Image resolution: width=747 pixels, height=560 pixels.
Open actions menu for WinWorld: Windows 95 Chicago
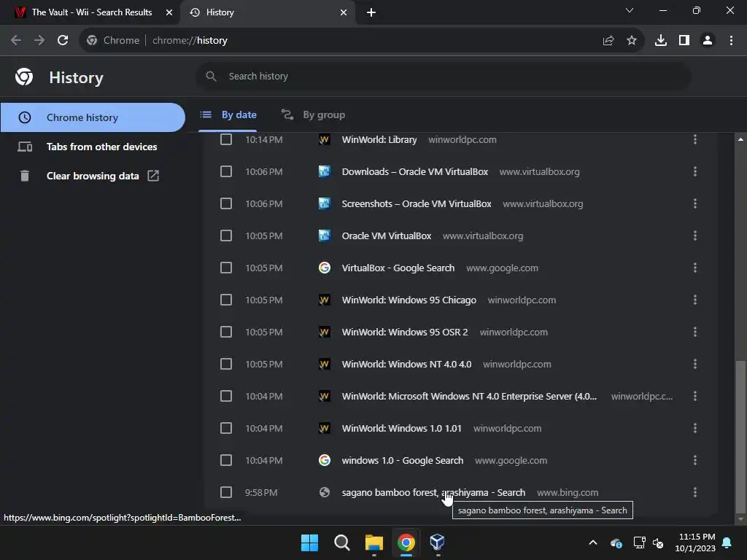pyautogui.click(x=695, y=300)
